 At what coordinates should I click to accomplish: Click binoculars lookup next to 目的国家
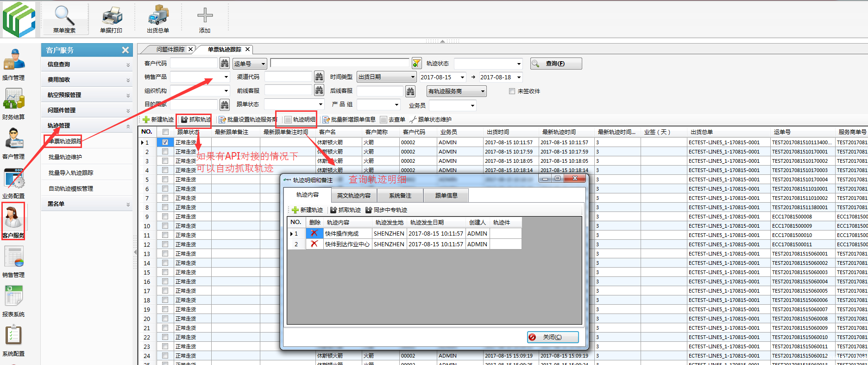(x=224, y=104)
